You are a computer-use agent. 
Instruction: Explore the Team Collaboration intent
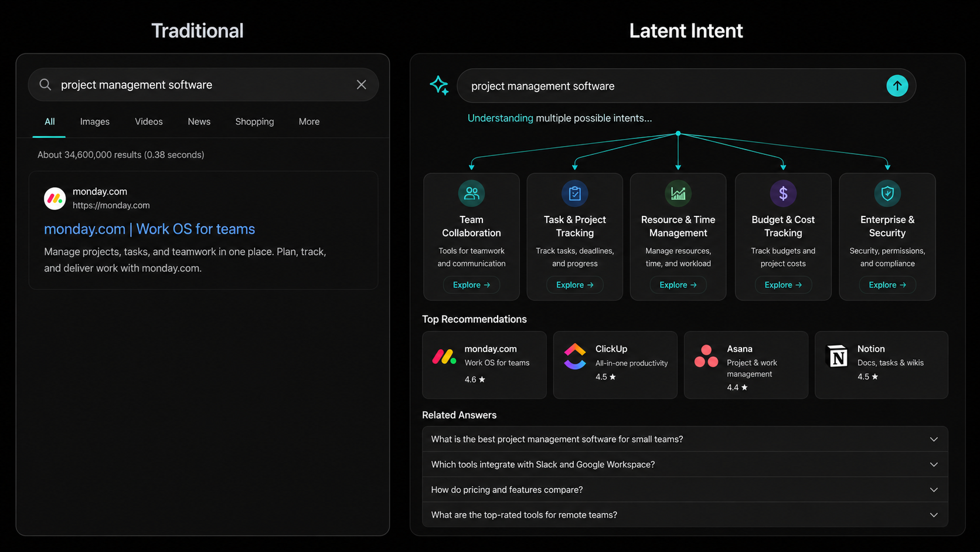coord(471,285)
